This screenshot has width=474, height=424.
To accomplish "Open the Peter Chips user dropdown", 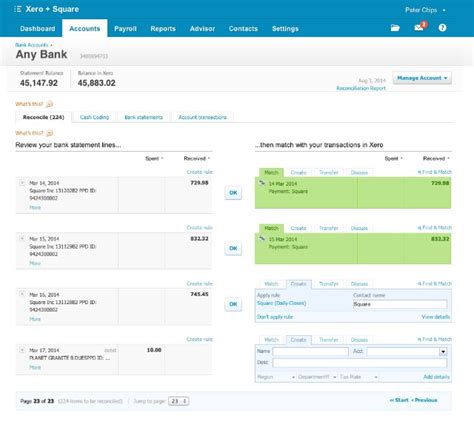I will (425, 10).
